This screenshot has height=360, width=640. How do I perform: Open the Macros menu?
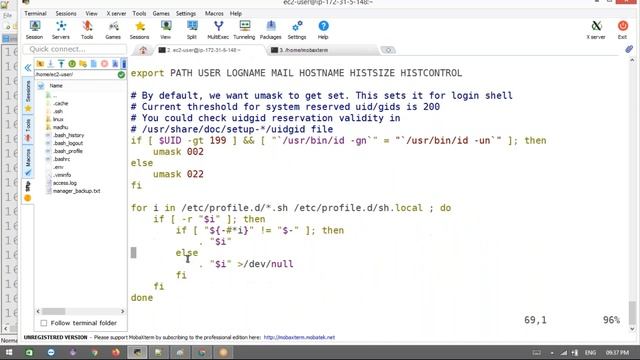point(214,13)
